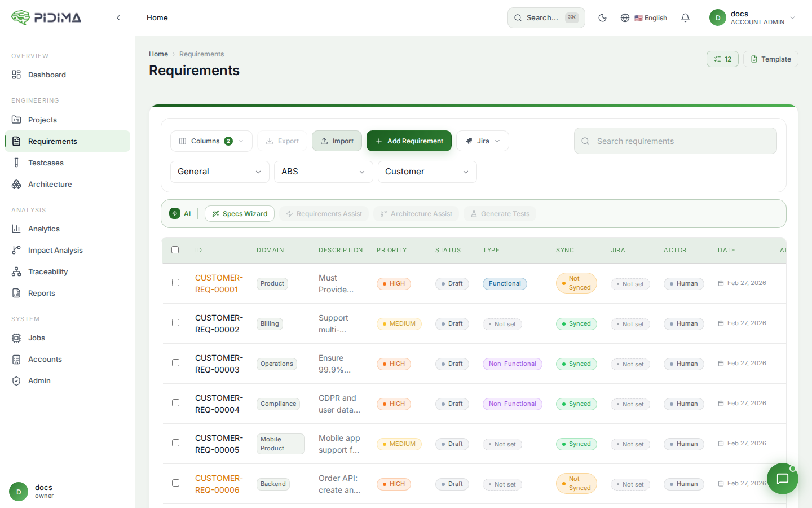The image size is (812, 508).
Task: Click the Mobile Product domain tag
Action: [x=280, y=444]
